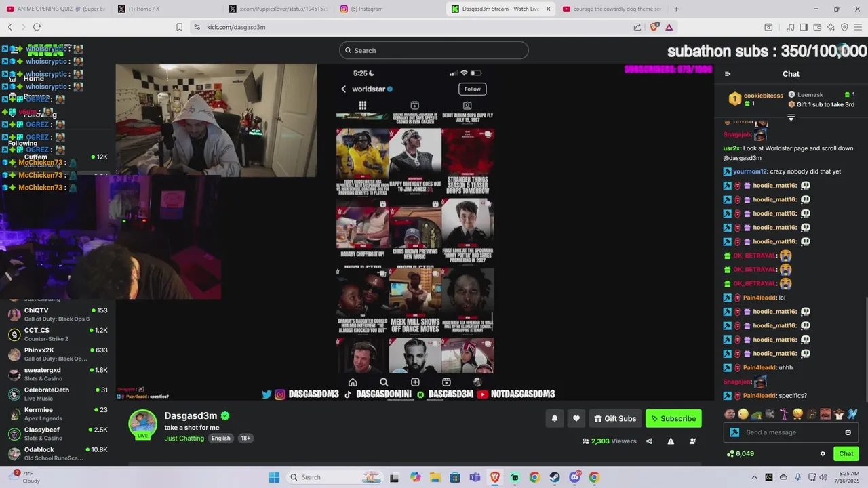The image size is (868, 488).
Task: Open File Explorer from taskbar
Action: (435, 477)
